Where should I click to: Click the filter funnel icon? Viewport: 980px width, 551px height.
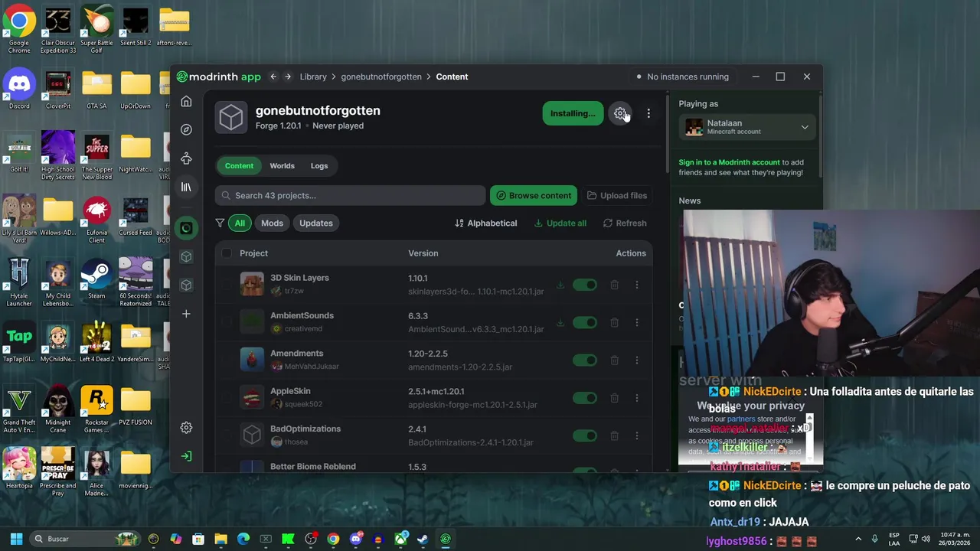coord(220,223)
